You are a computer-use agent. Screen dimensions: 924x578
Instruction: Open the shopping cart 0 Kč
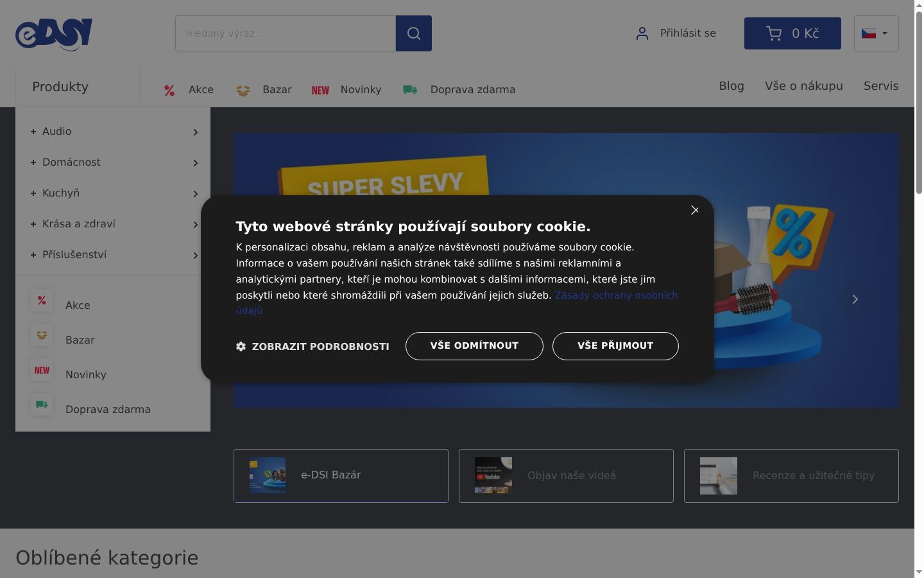(792, 33)
